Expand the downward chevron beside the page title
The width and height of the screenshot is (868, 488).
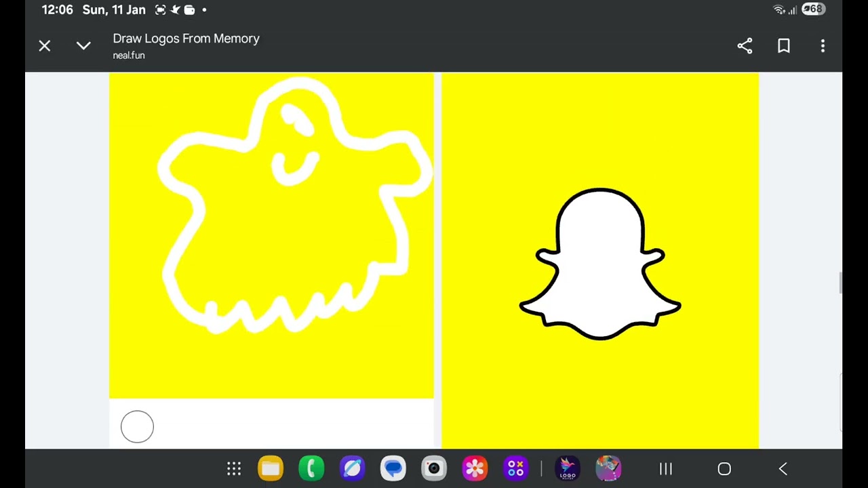pos(83,46)
